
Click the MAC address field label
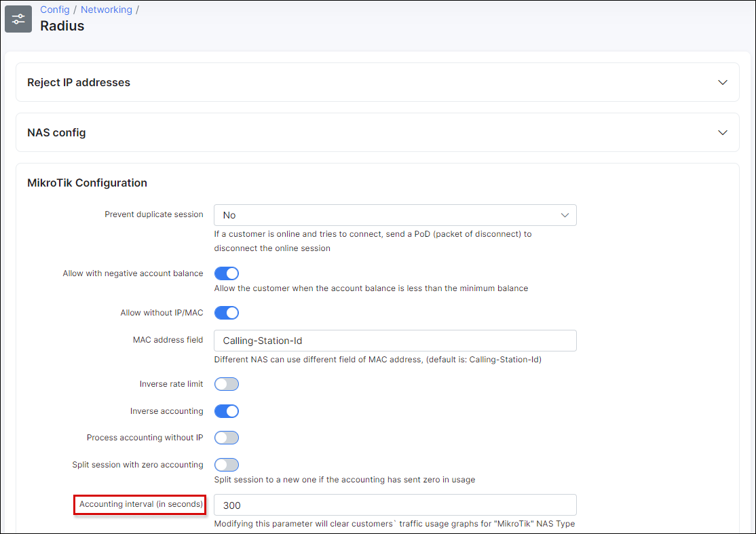pyautogui.click(x=168, y=340)
